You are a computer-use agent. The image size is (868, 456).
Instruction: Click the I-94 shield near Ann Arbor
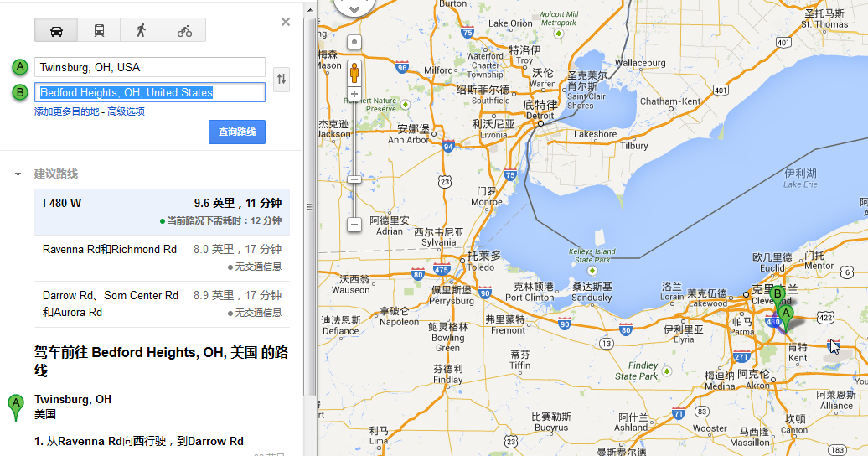point(448,147)
